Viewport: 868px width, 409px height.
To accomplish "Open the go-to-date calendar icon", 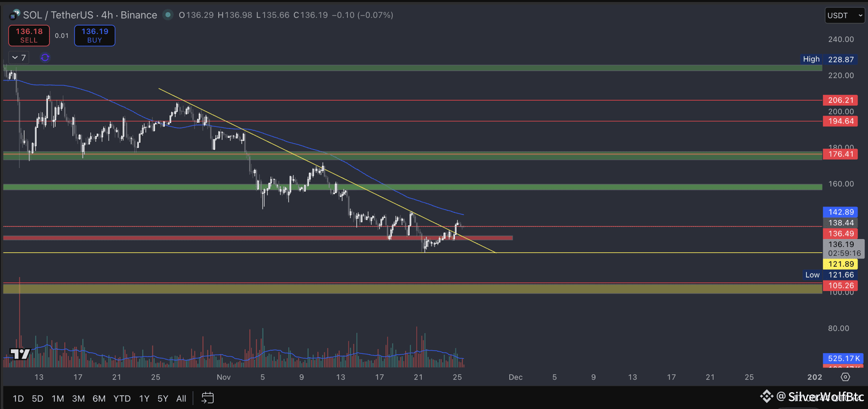I will [208, 398].
